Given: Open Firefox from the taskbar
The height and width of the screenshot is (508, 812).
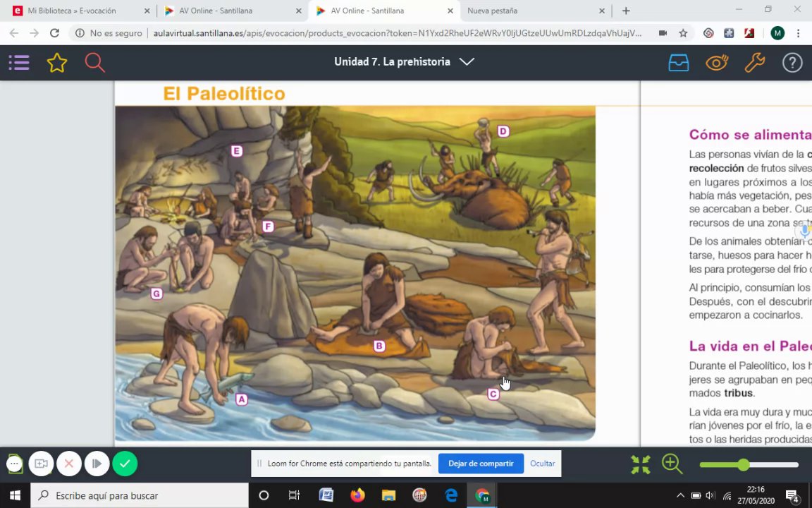Looking at the screenshot, I should pyautogui.click(x=357, y=495).
